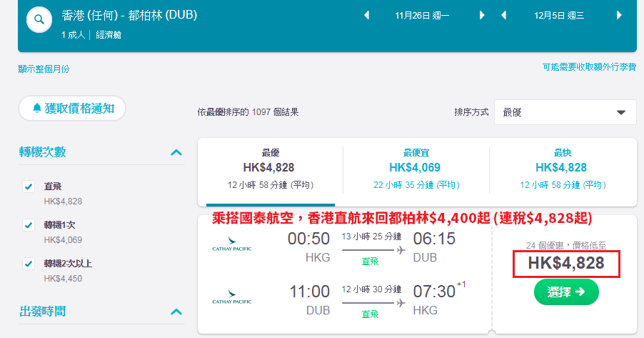
Task: Click the 12月5日 週三 return date
Action: point(559,16)
